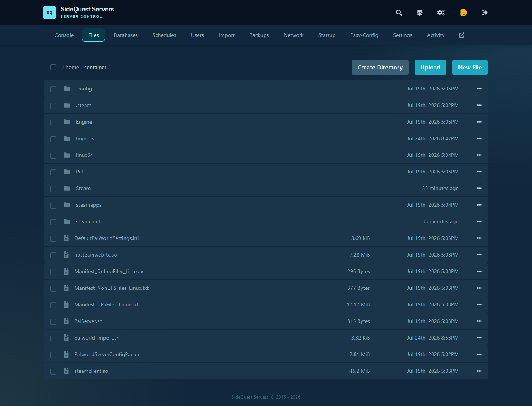Open Manifest_UFSFiles_Linux.txt file name
The image size is (532, 406).
pos(106,304)
